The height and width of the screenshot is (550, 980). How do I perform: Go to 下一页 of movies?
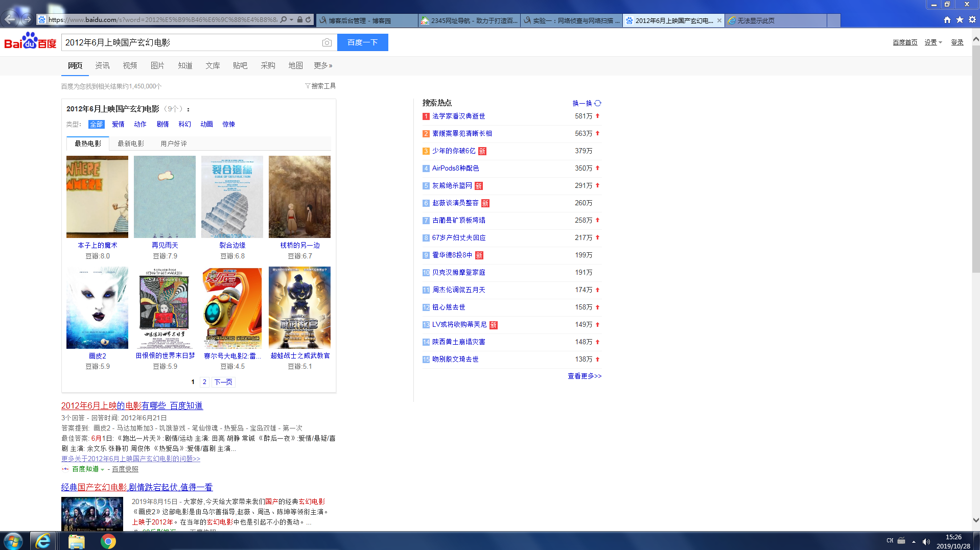tap(223, 382)
